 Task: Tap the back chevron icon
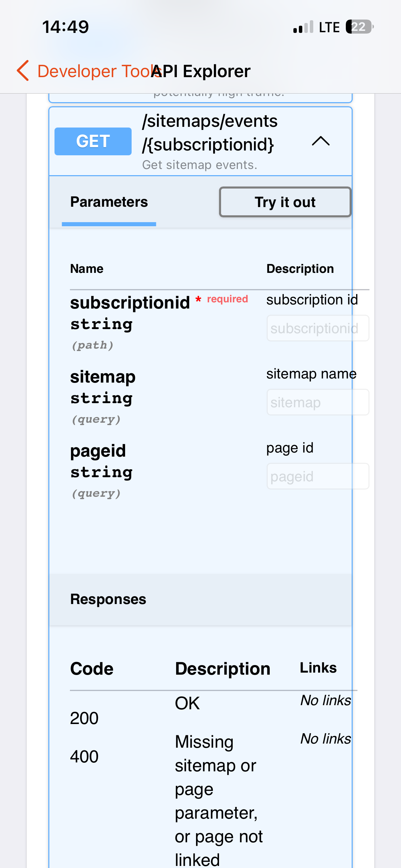pyautogui.click(x=23, y=71)
